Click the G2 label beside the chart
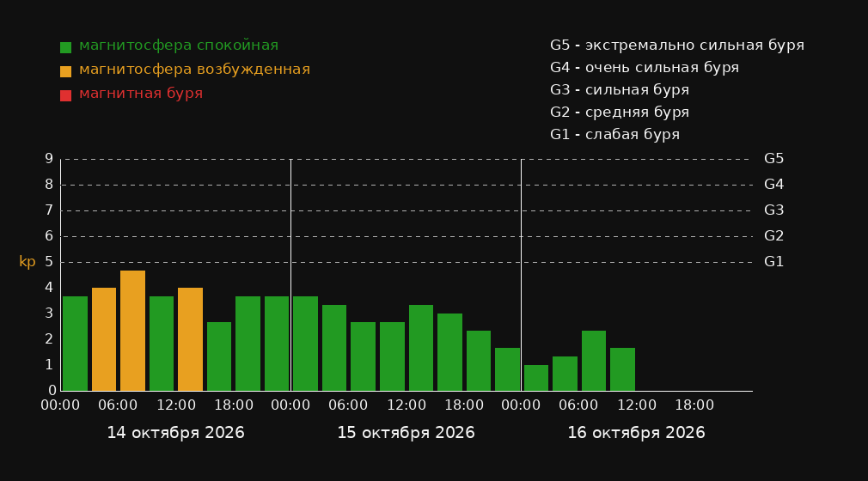The width and height of the screenshot is (868, 481). coord(773,236)
